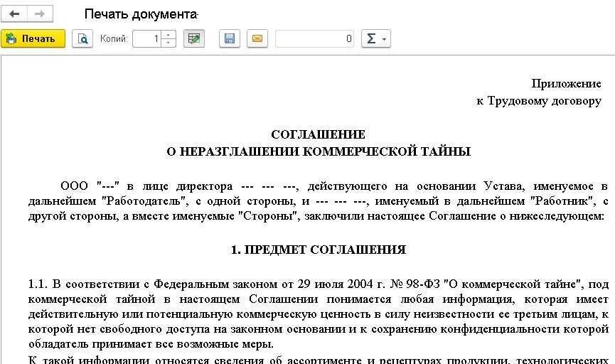Go back with the left arrow button
Viewport: 615px width, 364px height.
click(14, 14)
